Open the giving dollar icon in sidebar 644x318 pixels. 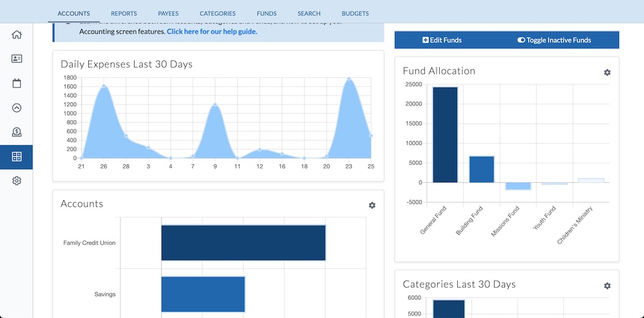[17, 132]
